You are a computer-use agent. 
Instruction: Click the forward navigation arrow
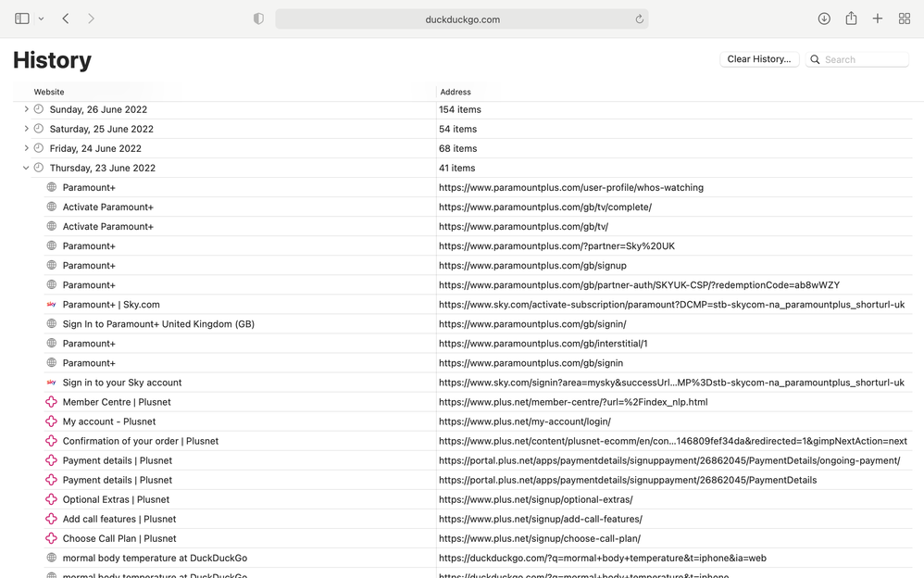pyautogui.click(x=89, y=18)
